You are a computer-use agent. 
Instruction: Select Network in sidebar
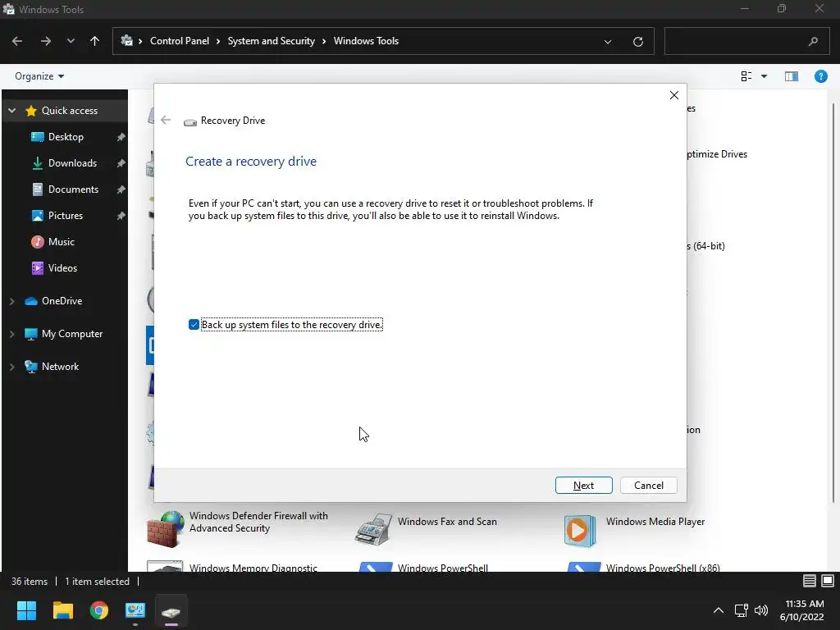click(60, 367)
